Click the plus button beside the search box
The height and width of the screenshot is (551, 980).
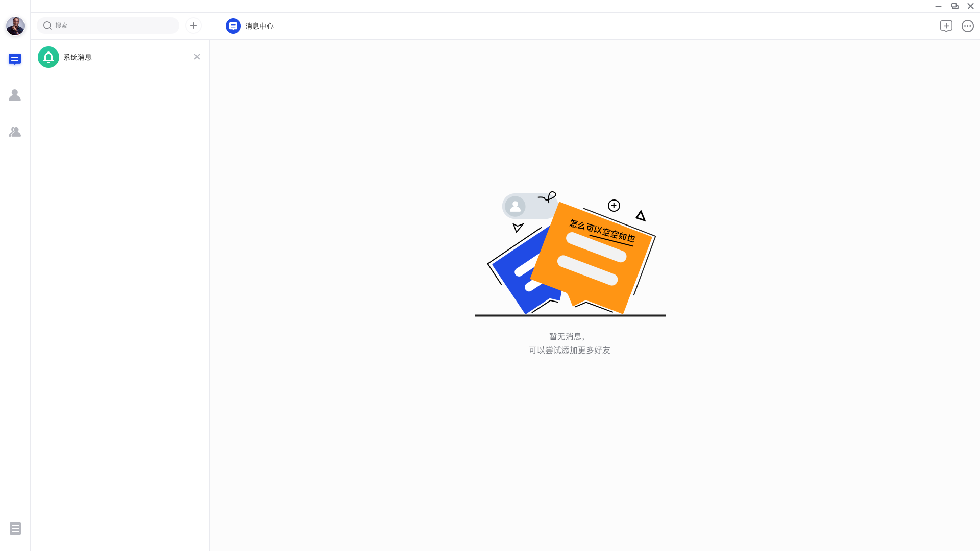click(x=193, y=26)
